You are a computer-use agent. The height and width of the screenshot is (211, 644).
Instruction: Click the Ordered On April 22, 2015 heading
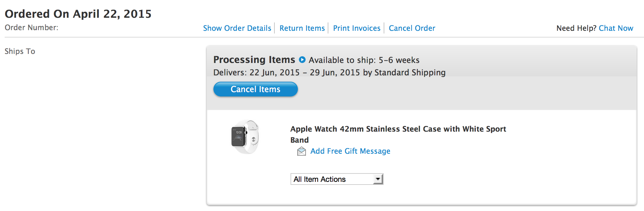78,14
